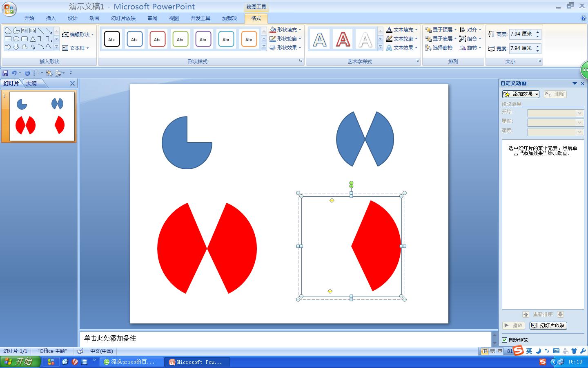This screenshot has width=588, height=368.
Task: Open 形状轮廓 dropdown
Action: pyautogui.click(x=285, y=38)
